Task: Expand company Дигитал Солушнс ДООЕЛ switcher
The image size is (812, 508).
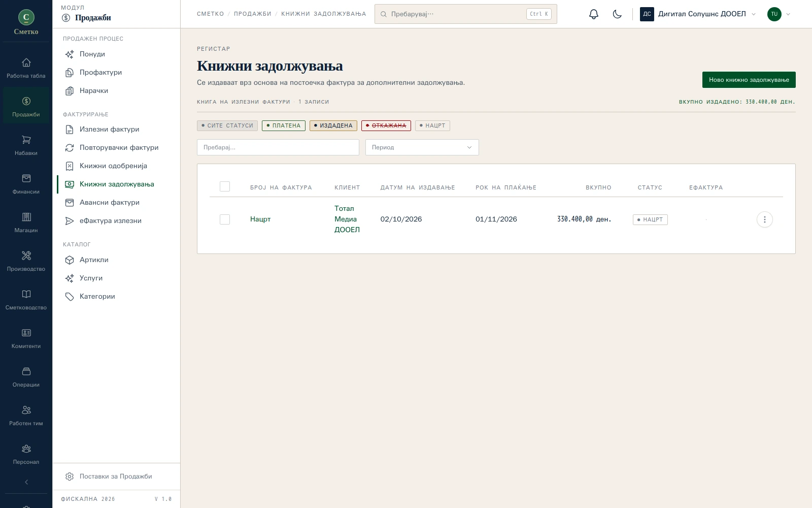Action: pyautogui.click(x=698, y=14)
